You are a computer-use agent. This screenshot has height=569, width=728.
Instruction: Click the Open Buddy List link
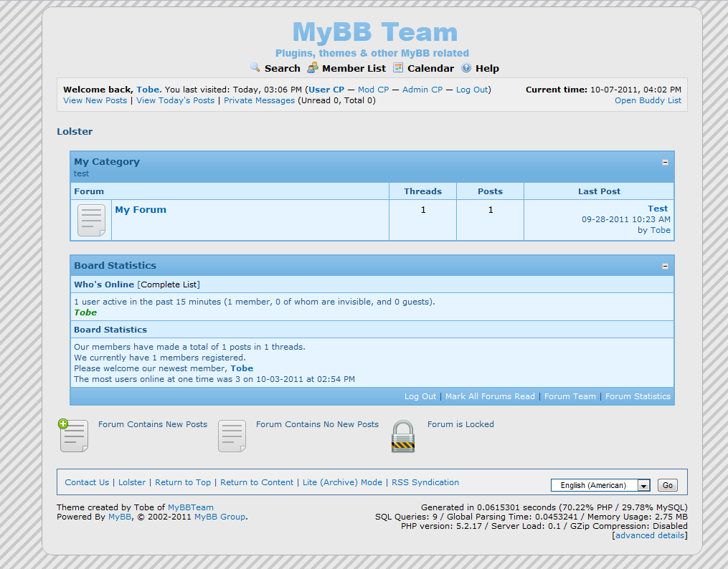(x=648, y=100)
